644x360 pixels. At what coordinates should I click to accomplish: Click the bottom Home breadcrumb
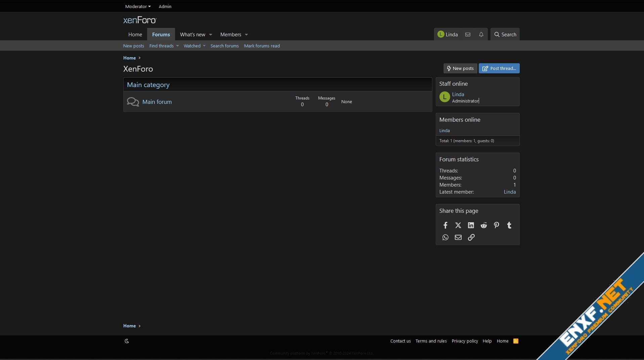coord(129,326)
